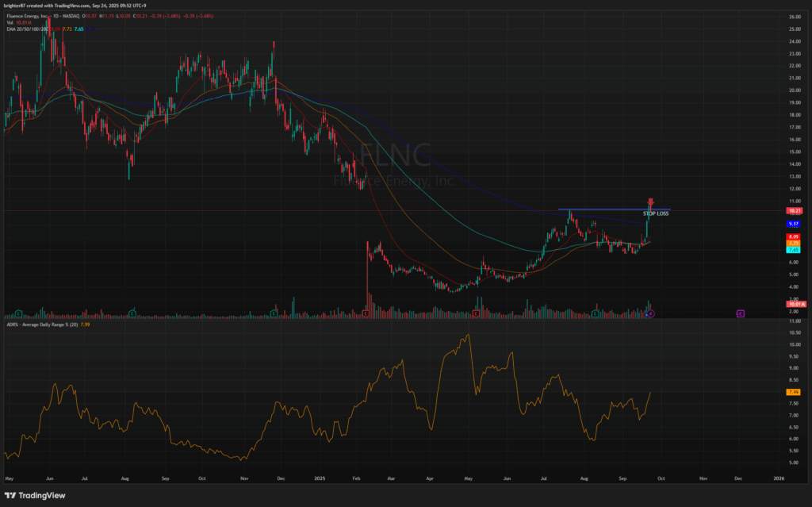Open the red earnings marker in February 2025
This screenshot has height=507, width=812.
[366, 313]
